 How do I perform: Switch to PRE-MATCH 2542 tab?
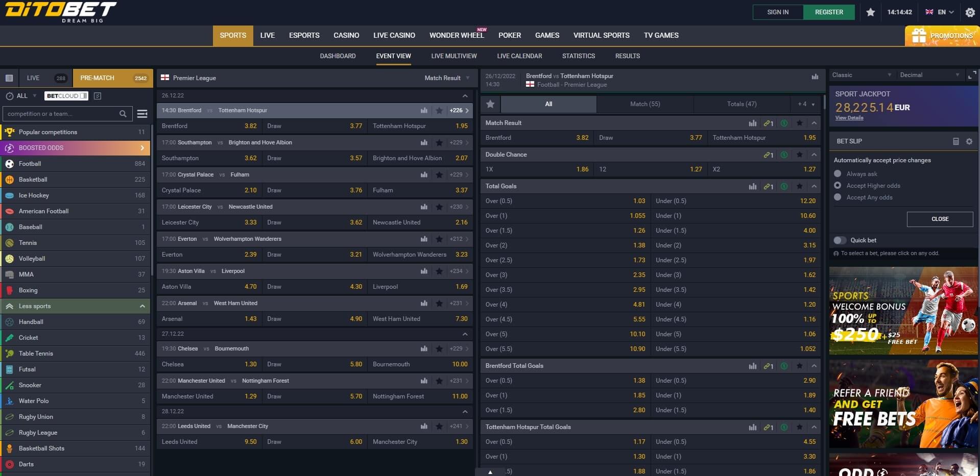tap(113, 78)
